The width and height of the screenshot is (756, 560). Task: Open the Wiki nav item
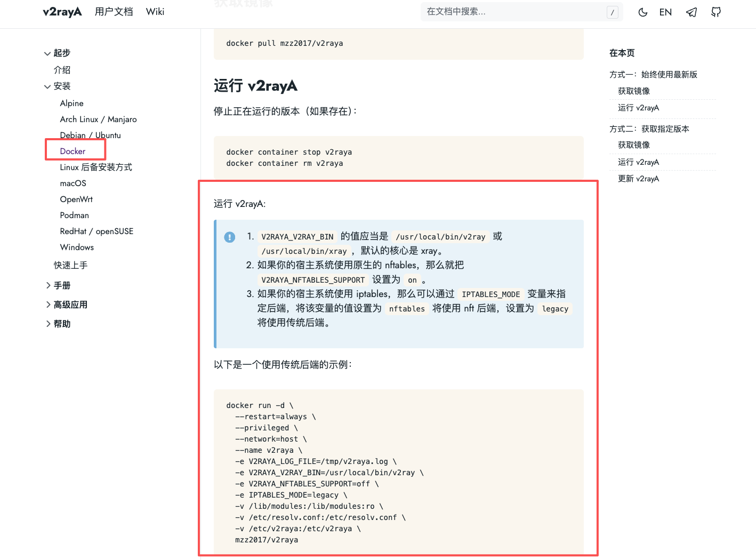(x=155, y=12)
